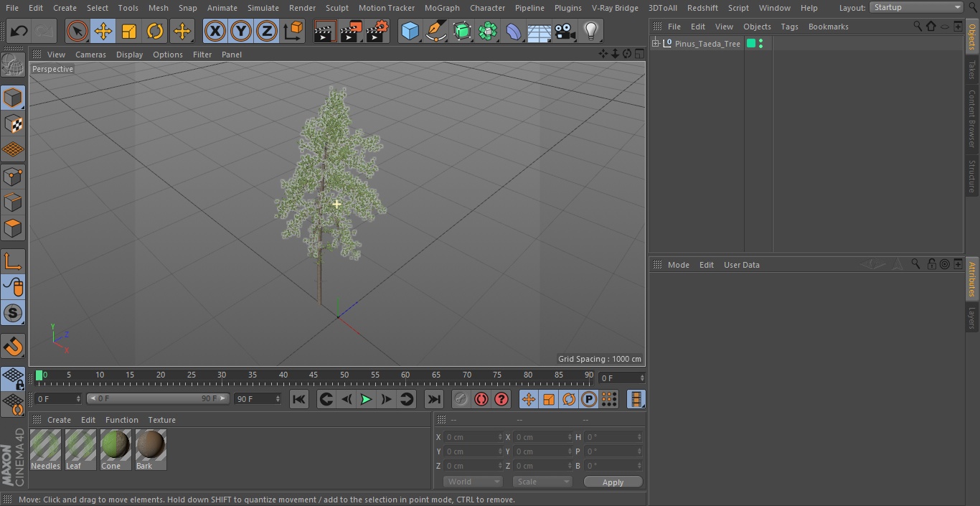Add floor environment object
980x506 pixels.
[x=540, y=31]
